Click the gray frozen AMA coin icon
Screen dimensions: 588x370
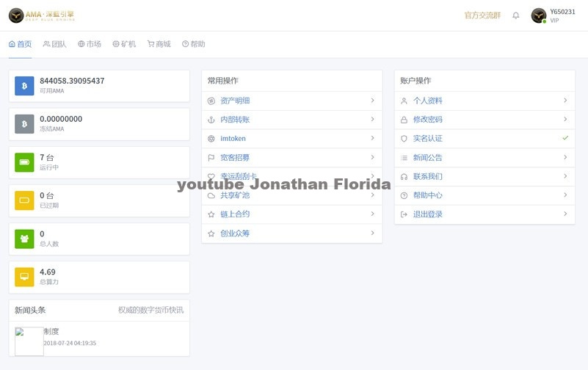click(24, 124)
